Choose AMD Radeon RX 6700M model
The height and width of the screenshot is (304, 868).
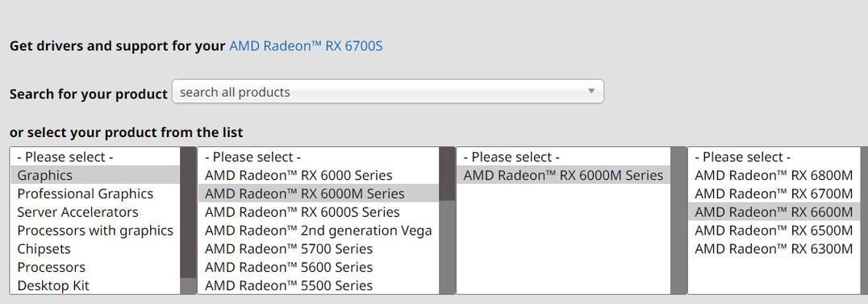click(x=774, y=194)
